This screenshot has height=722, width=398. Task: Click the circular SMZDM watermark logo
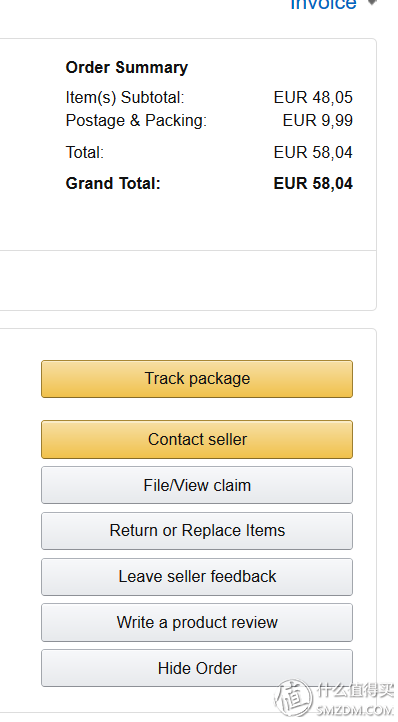click(294, 699)
